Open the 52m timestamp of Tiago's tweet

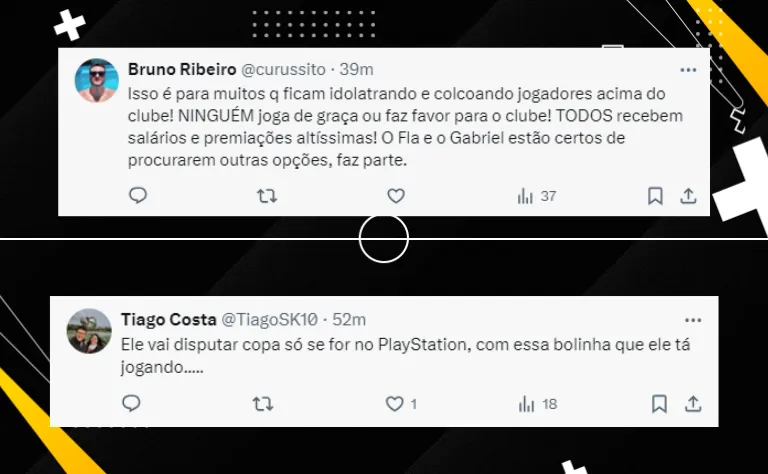point(349,320)
